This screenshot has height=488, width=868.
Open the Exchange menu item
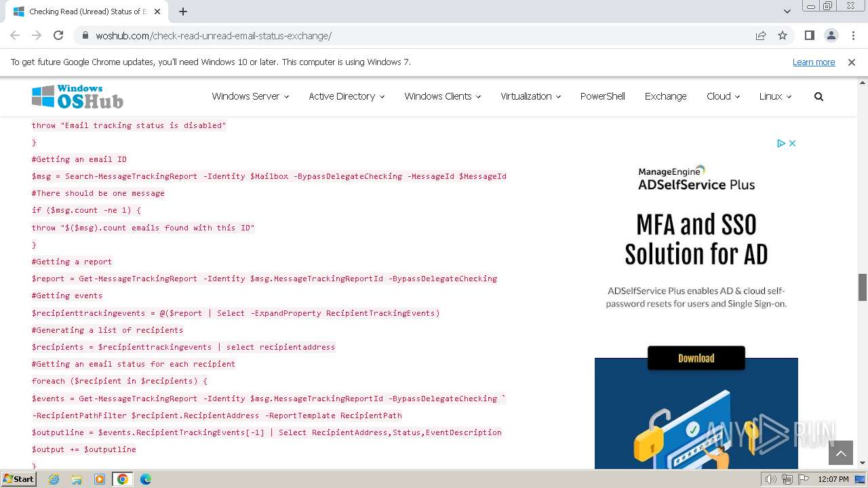pos(666,96)
